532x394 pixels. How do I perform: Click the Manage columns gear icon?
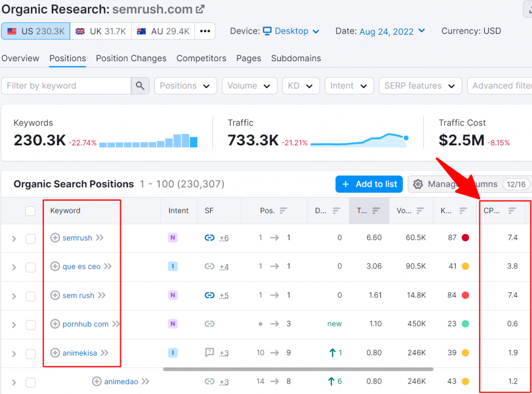pyautogui.click(x=418, y=184)
